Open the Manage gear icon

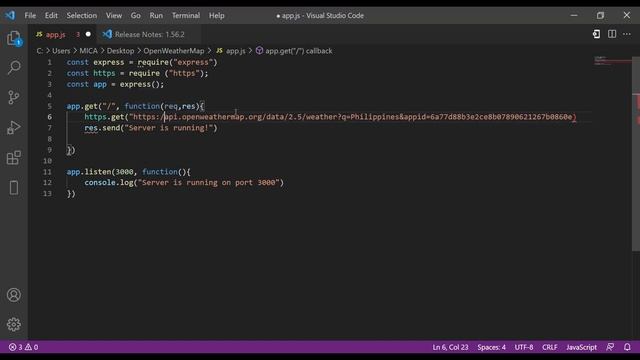tap(14, 324)
